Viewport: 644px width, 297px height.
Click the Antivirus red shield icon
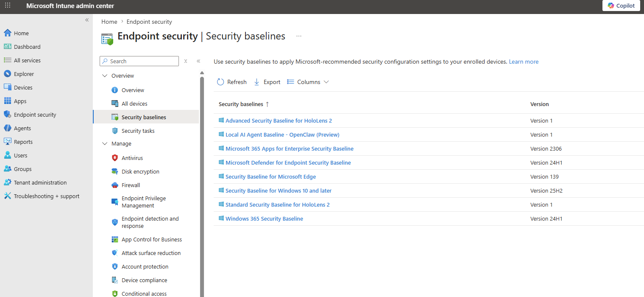click(x=114, y=158)
